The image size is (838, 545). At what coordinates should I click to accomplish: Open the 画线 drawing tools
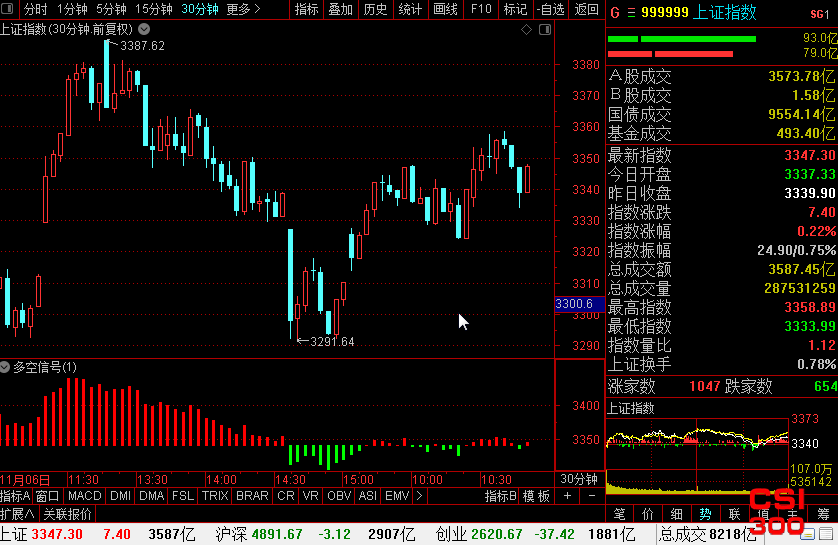tap(445, 9)
